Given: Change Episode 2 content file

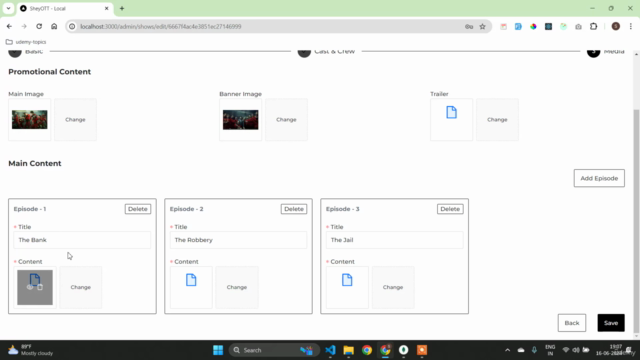Looking at the screenshot, I should (237, 287).
